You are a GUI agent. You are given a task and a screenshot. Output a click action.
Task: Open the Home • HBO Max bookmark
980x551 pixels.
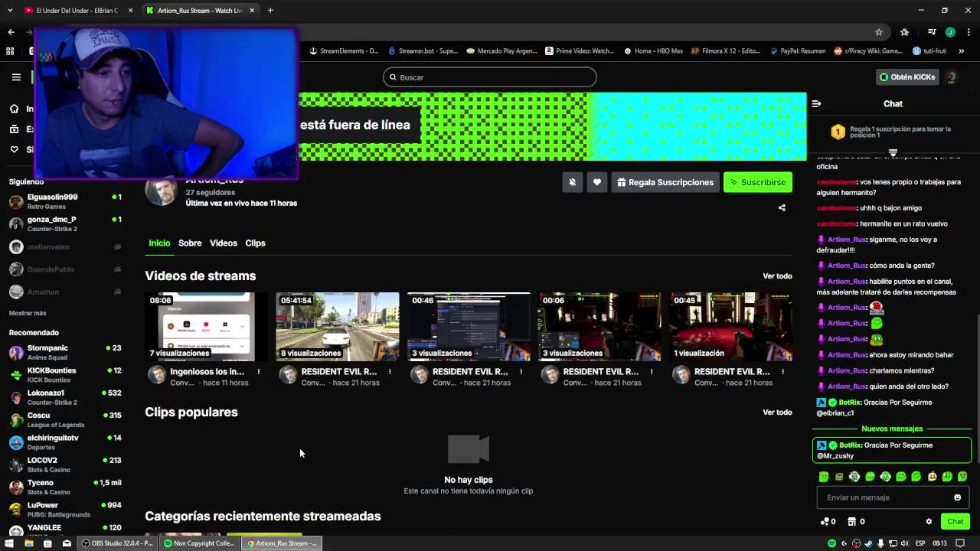point(653,51)
